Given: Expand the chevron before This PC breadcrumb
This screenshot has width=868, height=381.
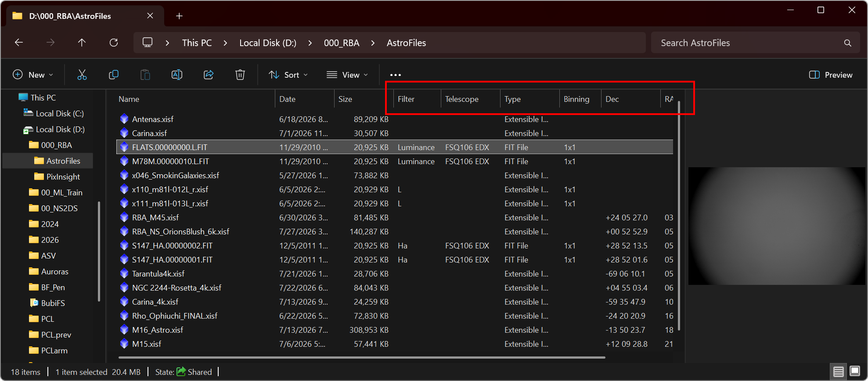Looking at the screenshot, I should 167,43.
